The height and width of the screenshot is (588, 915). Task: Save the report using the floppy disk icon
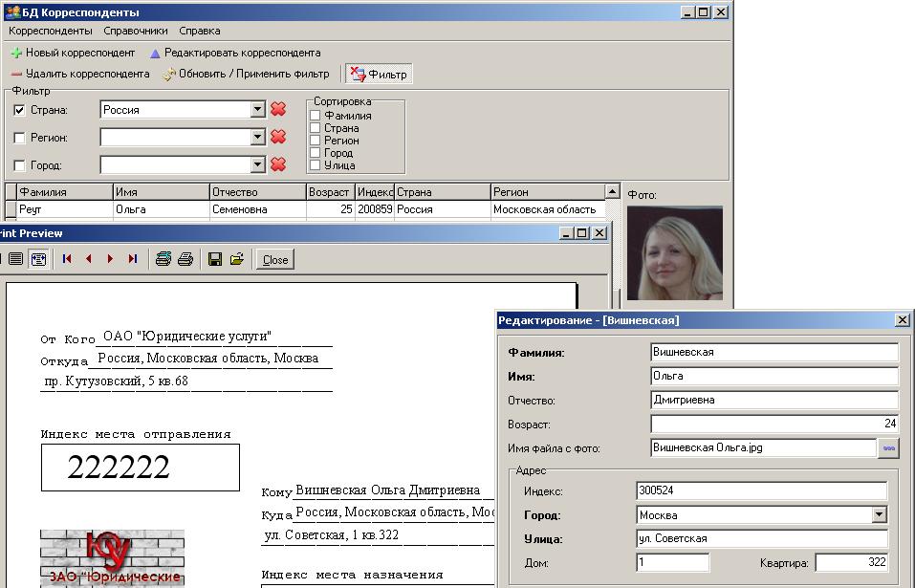click(215, 259)
